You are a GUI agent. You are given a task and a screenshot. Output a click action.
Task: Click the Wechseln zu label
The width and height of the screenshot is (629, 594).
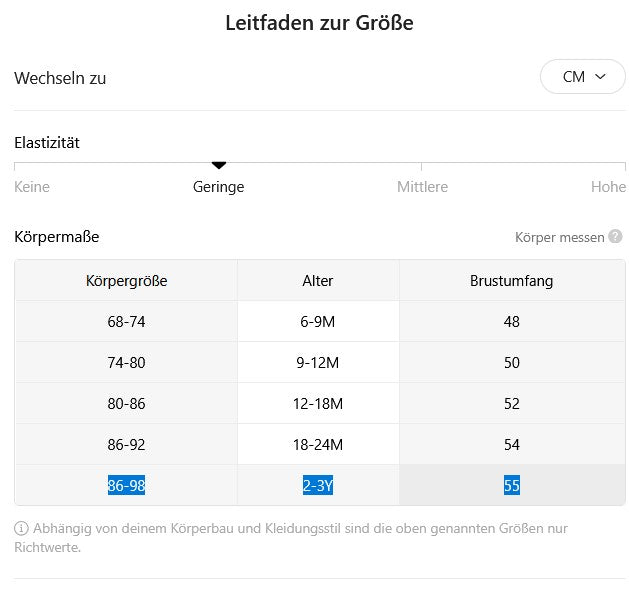pyautogui.click(x=60, y=78)
